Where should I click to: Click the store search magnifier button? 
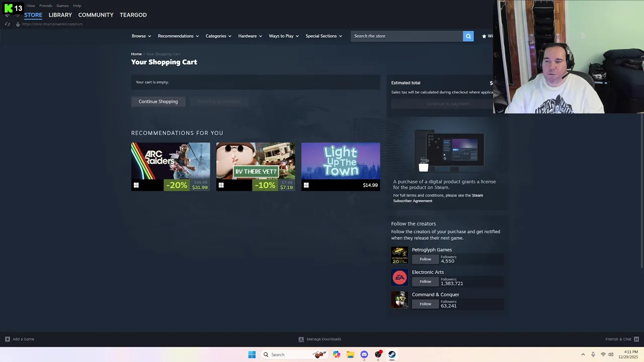pyautogui.click(x=468, y=36)
